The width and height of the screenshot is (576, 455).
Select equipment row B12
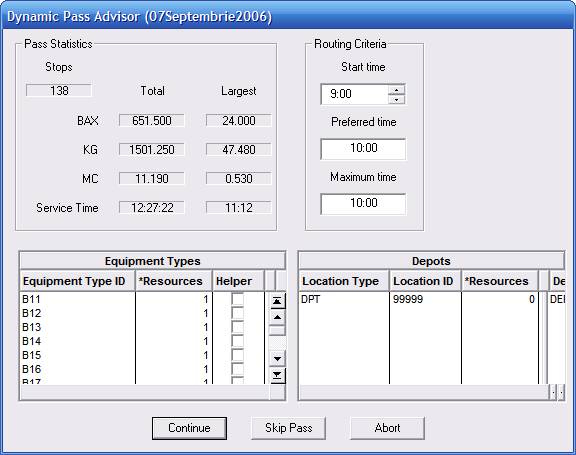[142, 313]
